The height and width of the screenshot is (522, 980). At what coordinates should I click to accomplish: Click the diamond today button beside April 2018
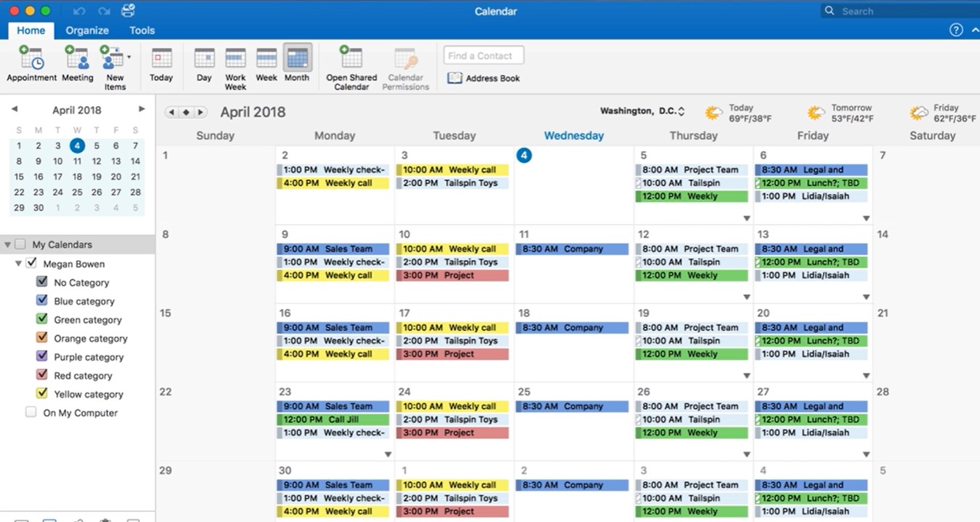(186, 112)
